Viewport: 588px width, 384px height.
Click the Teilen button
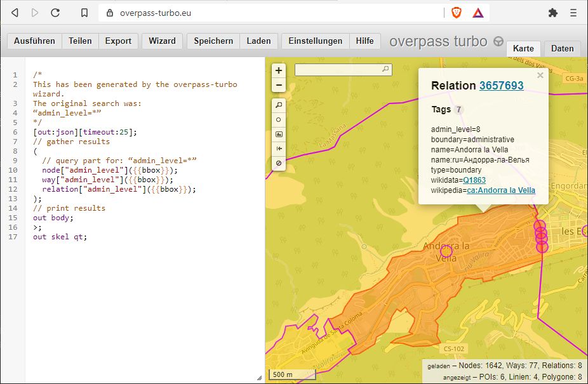click(80, 41)
